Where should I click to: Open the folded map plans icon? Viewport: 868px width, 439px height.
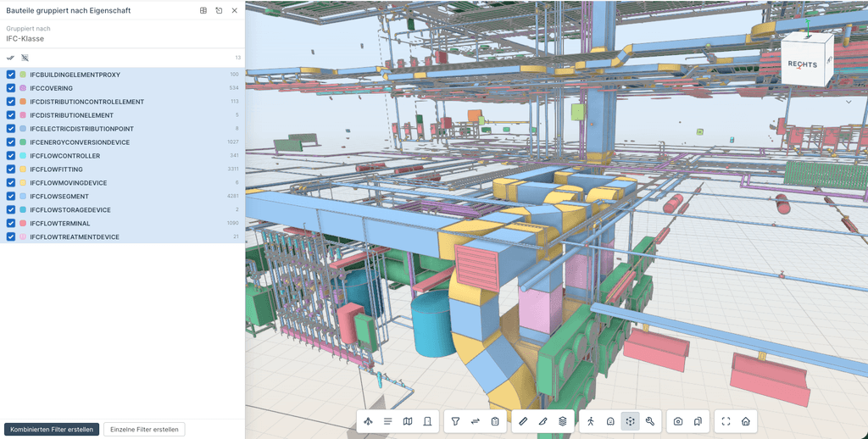coord(408,421)
